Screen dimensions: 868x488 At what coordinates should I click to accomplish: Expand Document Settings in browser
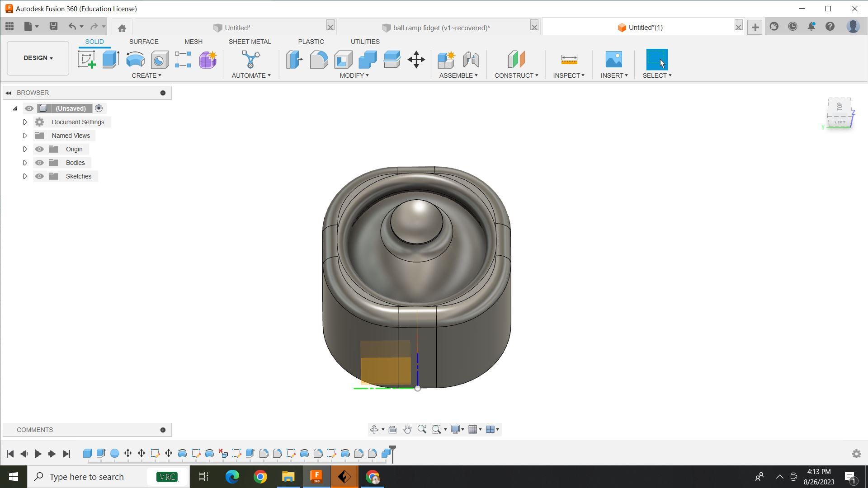coord(25,122)
